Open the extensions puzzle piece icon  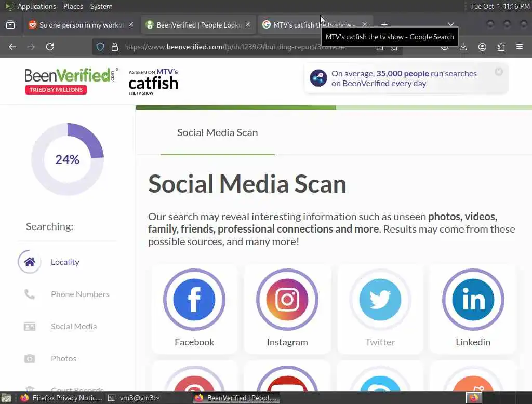[501, 47]
